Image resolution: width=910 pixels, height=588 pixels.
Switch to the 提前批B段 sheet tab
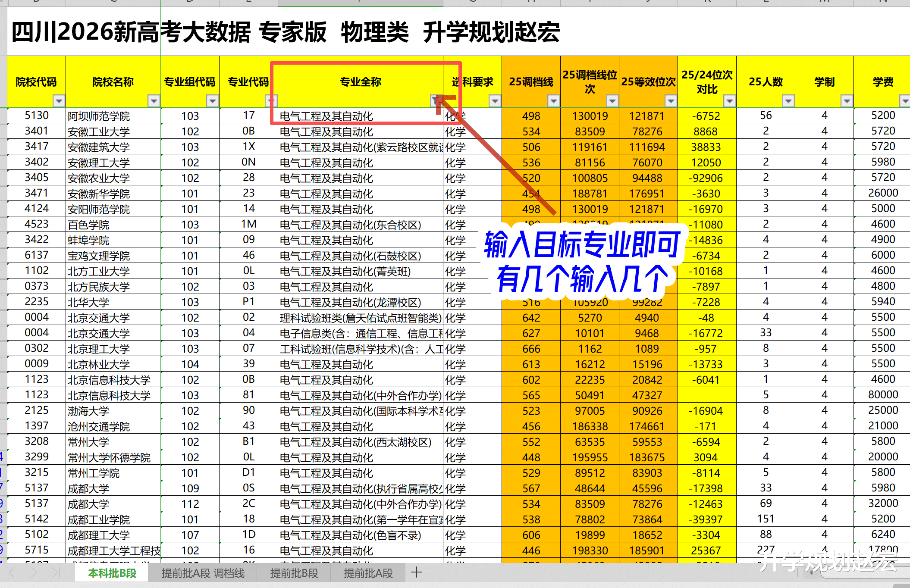(x=294, y=573)
